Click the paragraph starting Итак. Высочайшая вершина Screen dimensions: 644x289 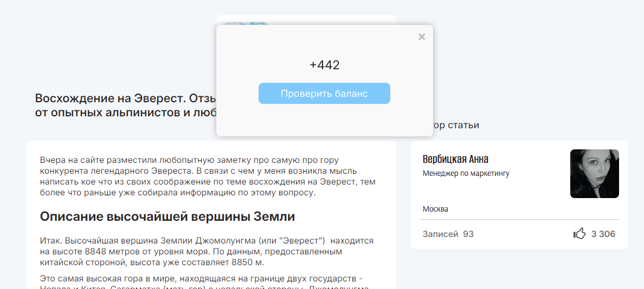pos(207,251)
